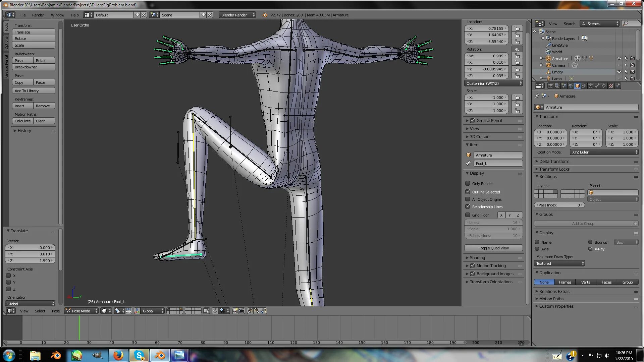Click the Pass Index slider field

559,205
